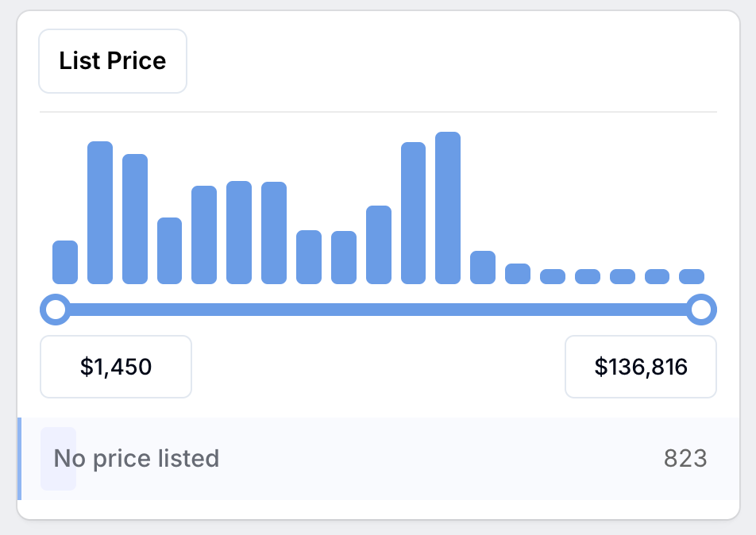Click the seventh histogram bar from left
Viewport: 756px width, 535px height.
click(x=274, y=233)
